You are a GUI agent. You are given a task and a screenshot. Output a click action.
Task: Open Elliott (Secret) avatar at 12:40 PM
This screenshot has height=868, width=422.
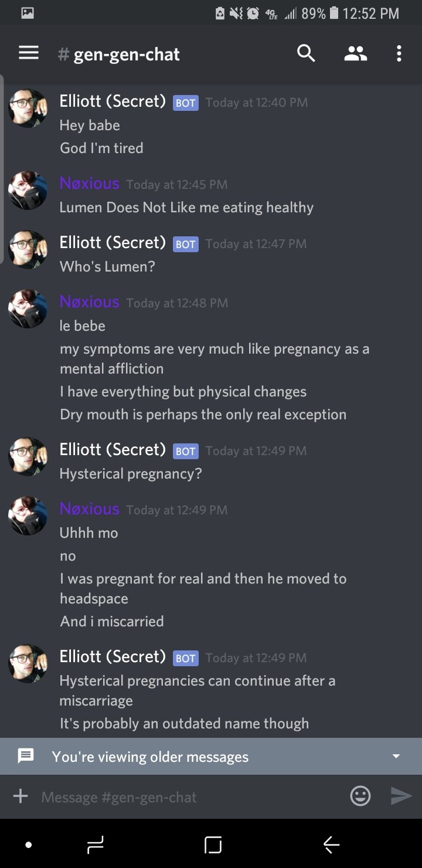pos(28,108)
